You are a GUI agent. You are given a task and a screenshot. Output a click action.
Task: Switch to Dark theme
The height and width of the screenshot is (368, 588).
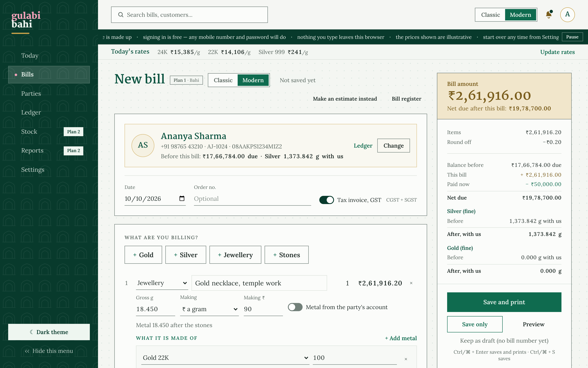(49, 332)
